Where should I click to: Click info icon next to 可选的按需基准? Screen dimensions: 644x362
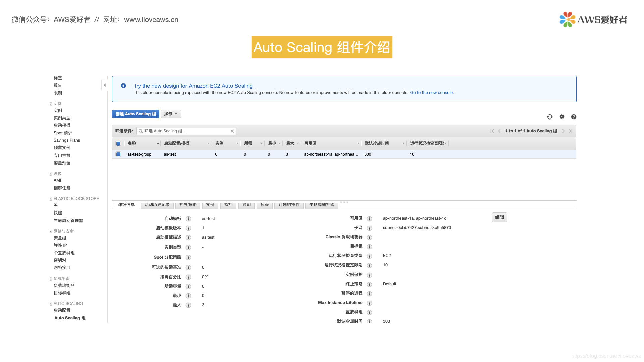[x=189, y=268]
